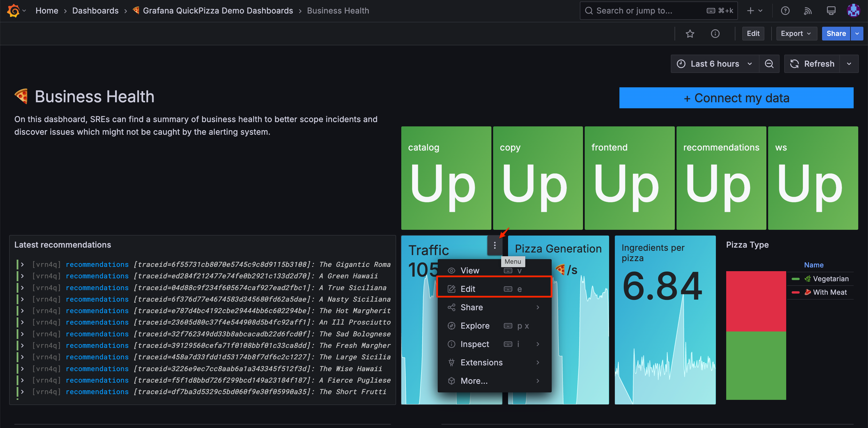
Task: Open the plus New menu
Action: pos(754,11)
